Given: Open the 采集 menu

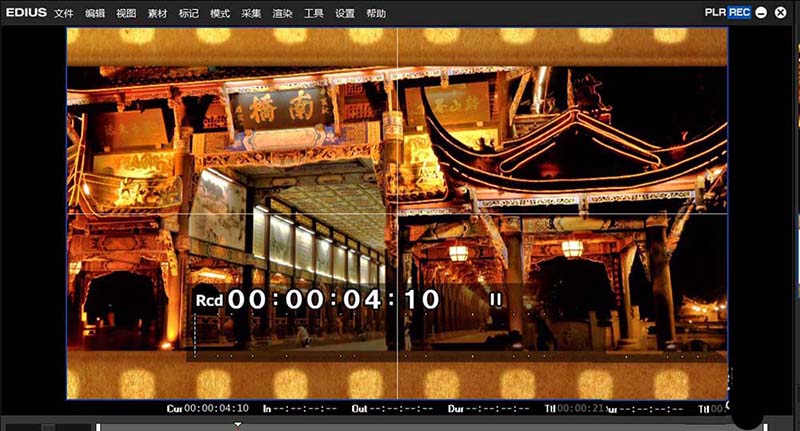Looking at the screenshot, I should coord(251,13).
